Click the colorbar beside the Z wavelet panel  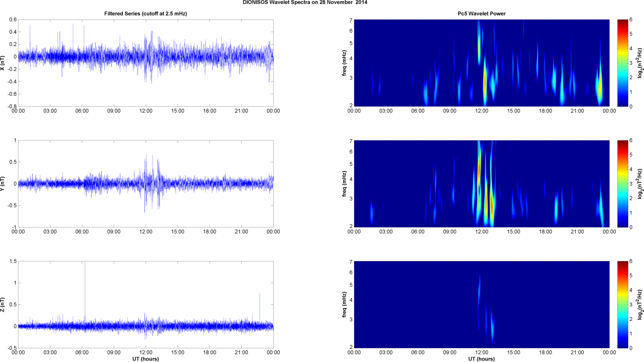click(x=622, y=304)
